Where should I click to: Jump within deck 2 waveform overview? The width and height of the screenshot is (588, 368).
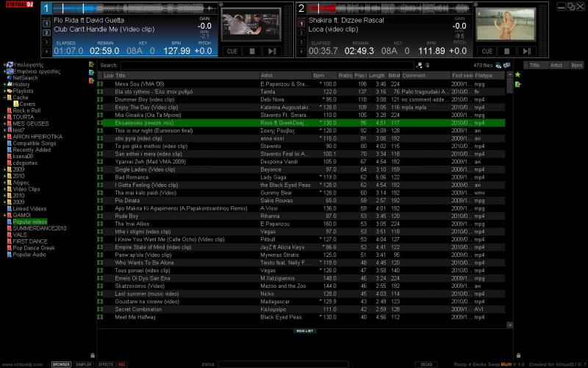(389, 8)
